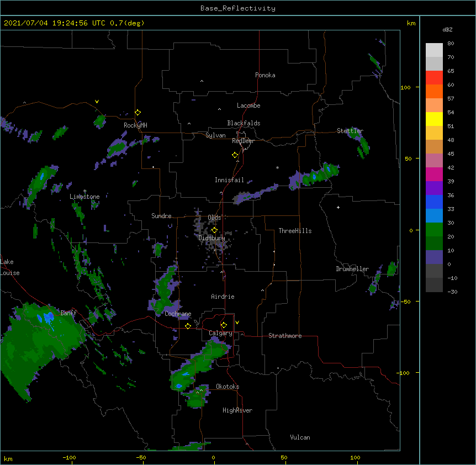The image size is (476, 465).
Task: Click the yellow V marker northwest of RockyMH
Action: [97, 102]
